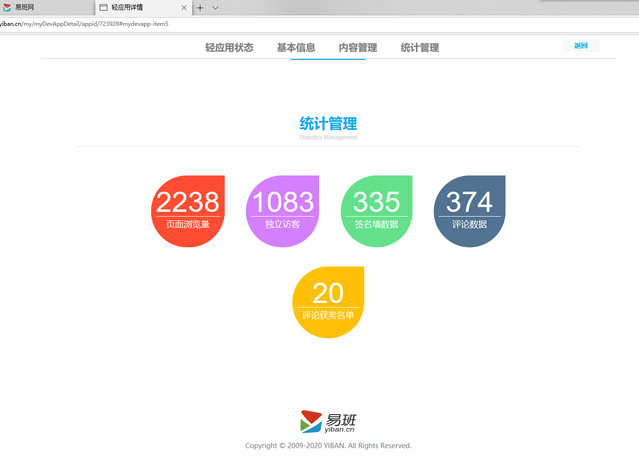Click the blue 评论数据 374 badge
This screenshot has width=639, height=474.
[x=469, y=210]
